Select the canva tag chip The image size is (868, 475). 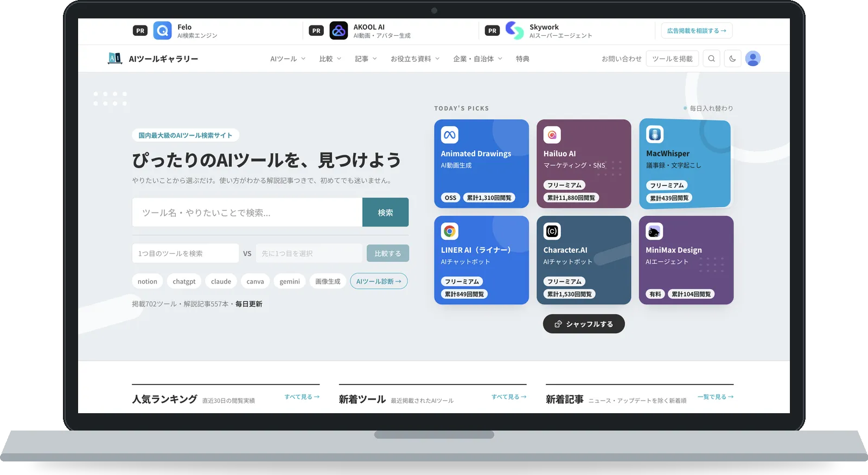pyautogui.click(x=255, y=281)
